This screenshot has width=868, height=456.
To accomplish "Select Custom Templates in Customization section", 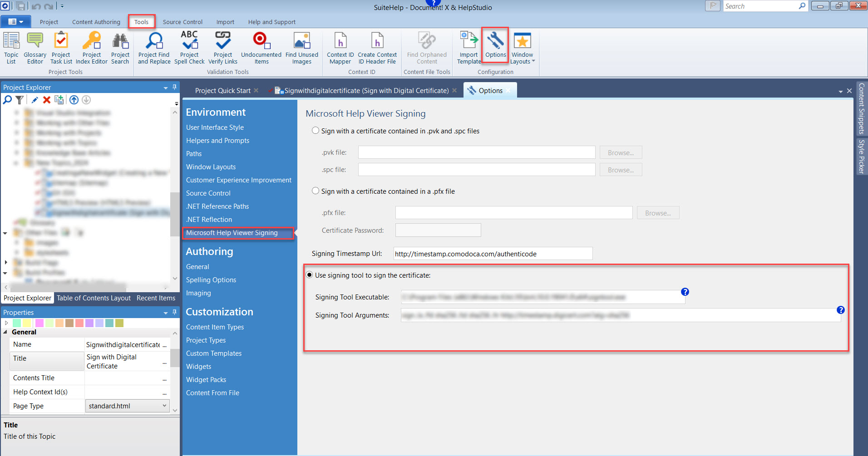I will [213, 353].
